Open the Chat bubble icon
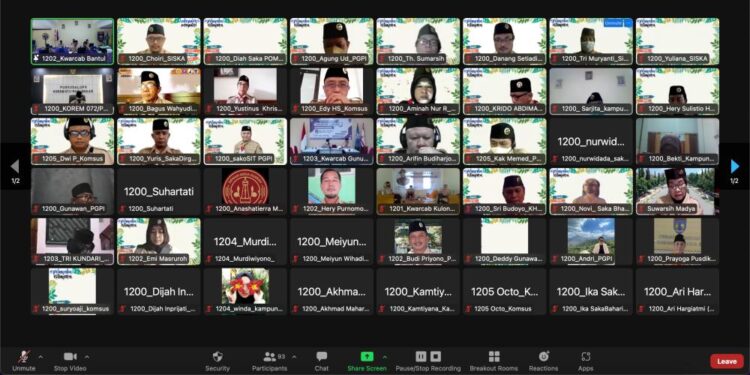This screenshot has height=375, width=750. [x=321, y=357]
